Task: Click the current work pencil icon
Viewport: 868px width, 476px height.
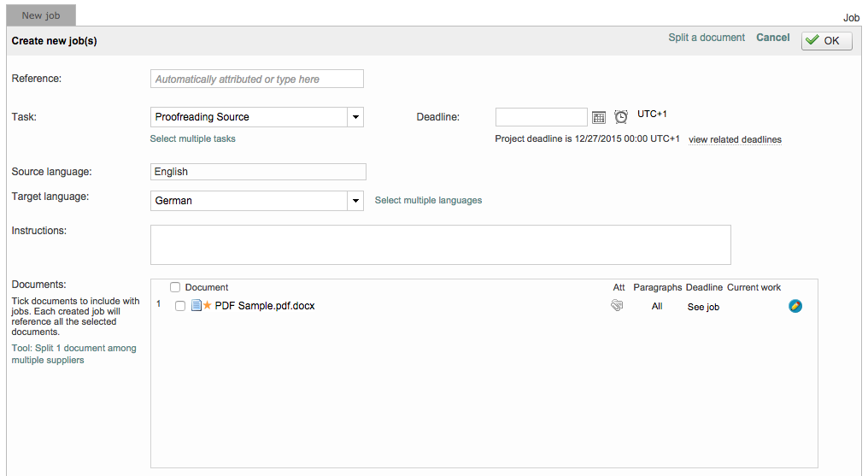Action: pos(795,306)
